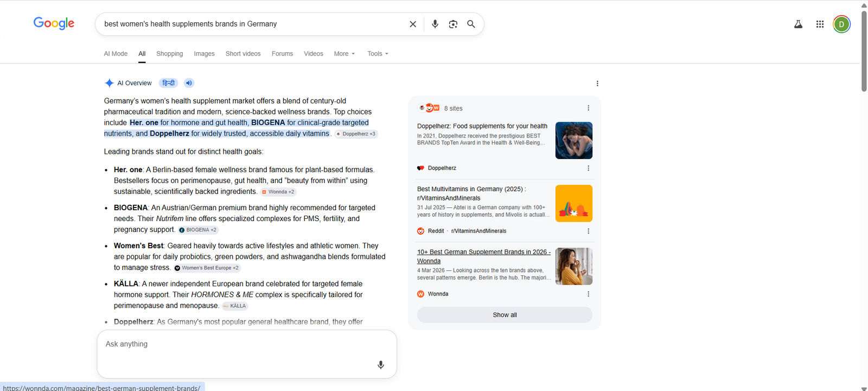Click the 8 sites source icons cluster

pyautogui.click(x=429, y=108)
